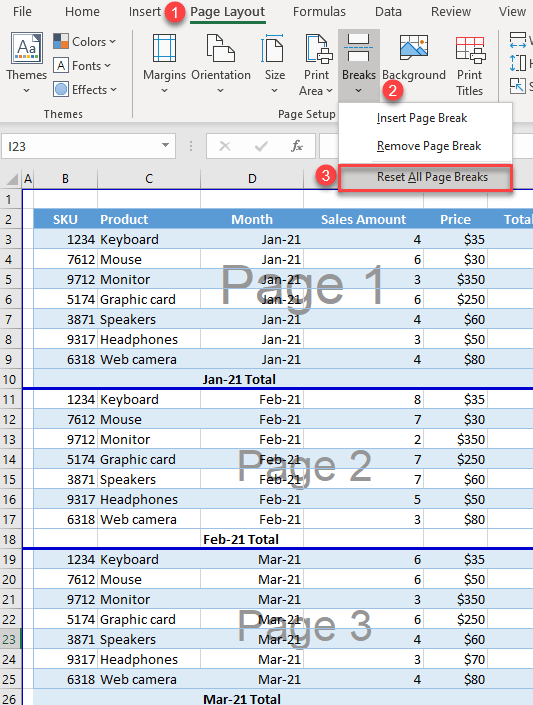Click the Colors palette icon
This screenshot has width=533, height=705.
tap(61, 41)
